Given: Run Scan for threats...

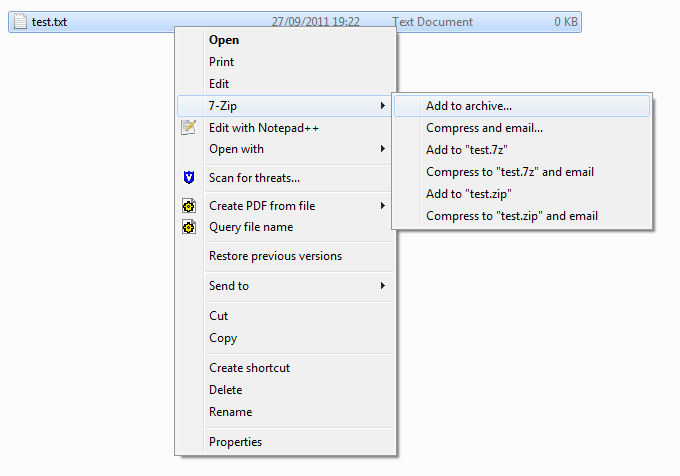Looking at the screenshot, I should 284,178.
